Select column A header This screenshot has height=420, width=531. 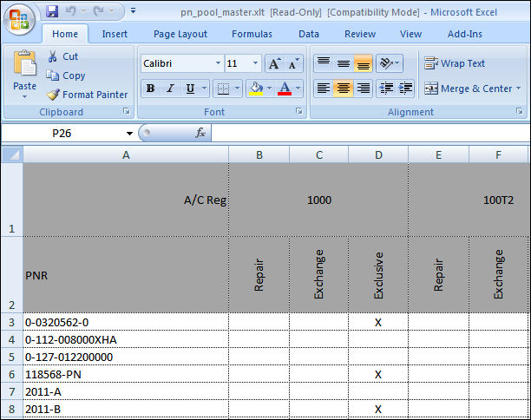click(126, 154)
